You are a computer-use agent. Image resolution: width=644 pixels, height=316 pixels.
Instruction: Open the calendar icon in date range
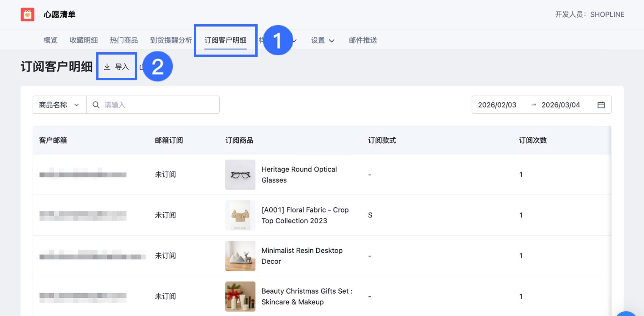pos(601,105)
